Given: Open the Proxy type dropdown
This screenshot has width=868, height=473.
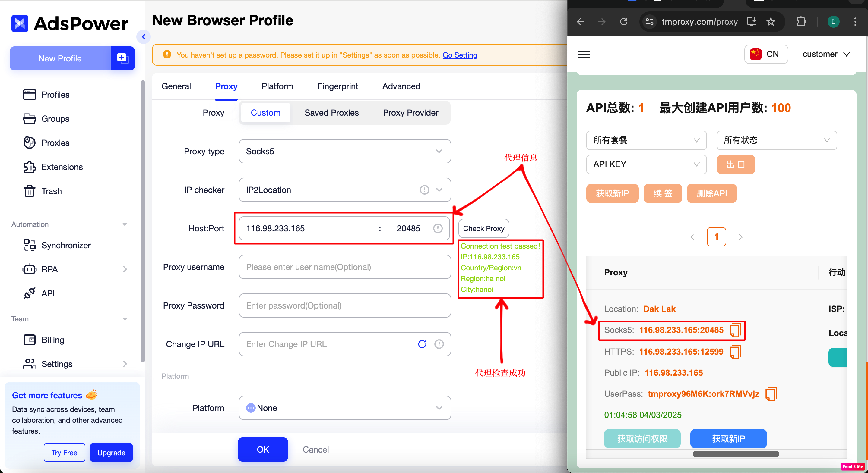Looking at the screenshot, I should (344, 152).
